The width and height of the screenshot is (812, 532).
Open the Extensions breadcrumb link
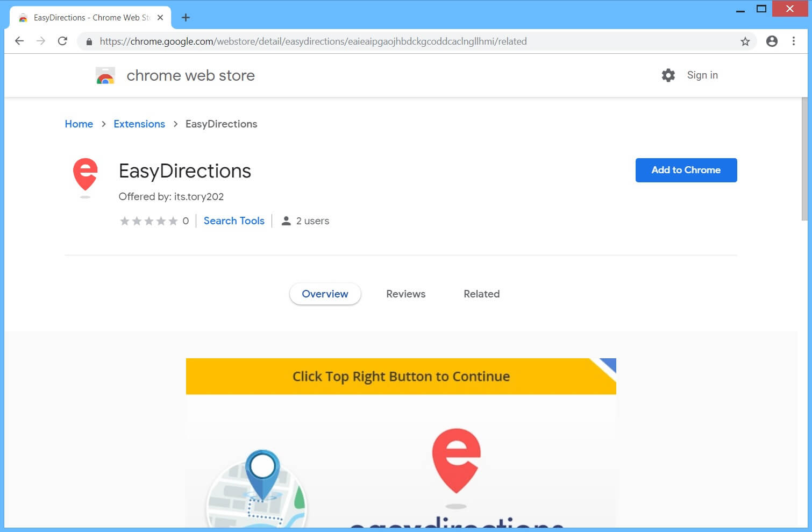pos(139,124)
